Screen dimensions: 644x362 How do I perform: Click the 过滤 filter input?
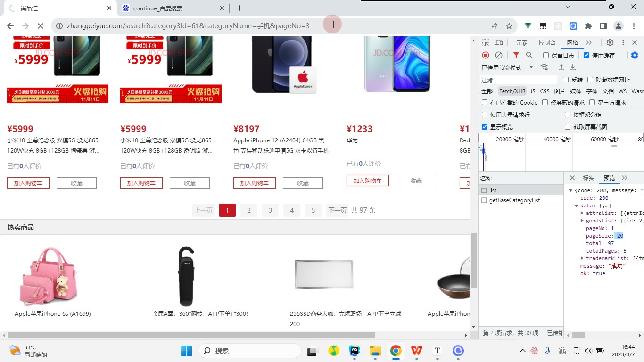519,80
